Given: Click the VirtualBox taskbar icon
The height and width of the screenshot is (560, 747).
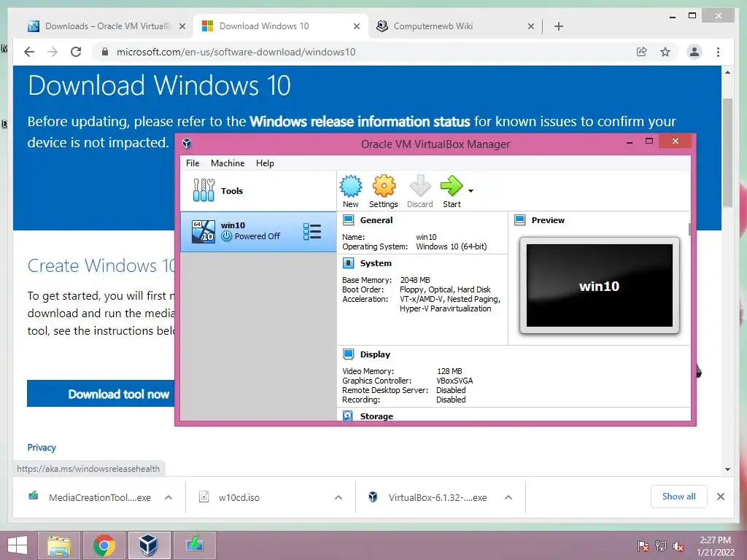Looking at the screenshot, I should pos(149,545).
